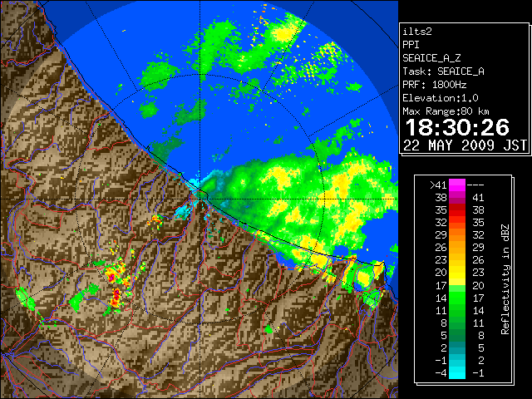Click the red 35–38 dBZ legend swatch
This screenshot has width=532, height=399.
click(457, 210)
